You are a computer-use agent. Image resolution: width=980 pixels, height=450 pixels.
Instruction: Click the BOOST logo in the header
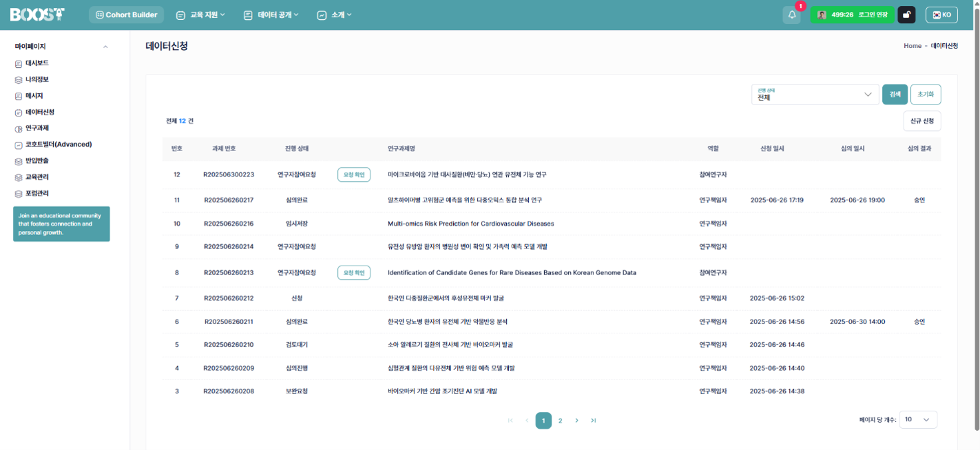(37, 14)
